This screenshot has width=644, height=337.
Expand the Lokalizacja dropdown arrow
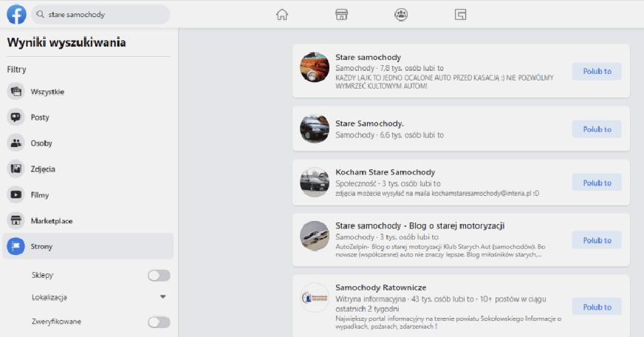162,297
